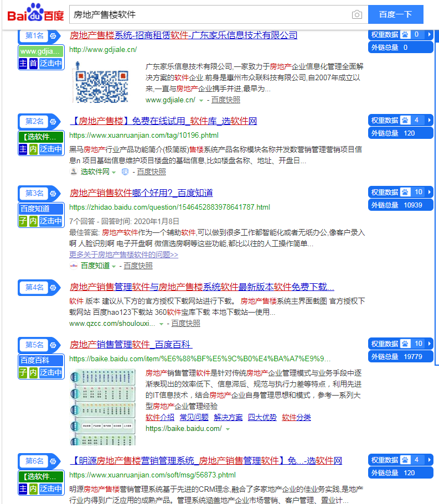The height and width of the screenshot is (504, 439).
Task: Open dropdown next to 百度知道 source
Action: coord(114,267)
